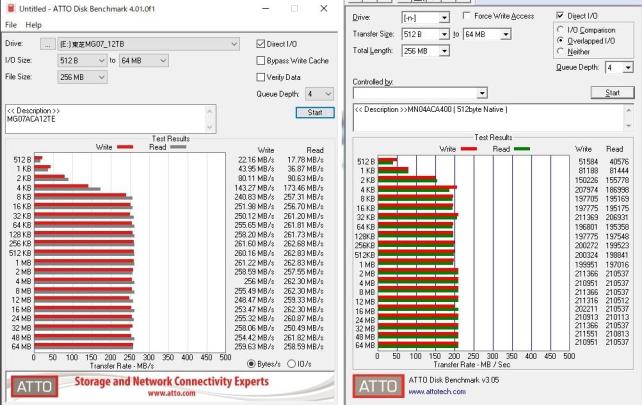Screen dimensions: 642x405
Task: Click scroll-up arrow of left description box
Action: 210,111
